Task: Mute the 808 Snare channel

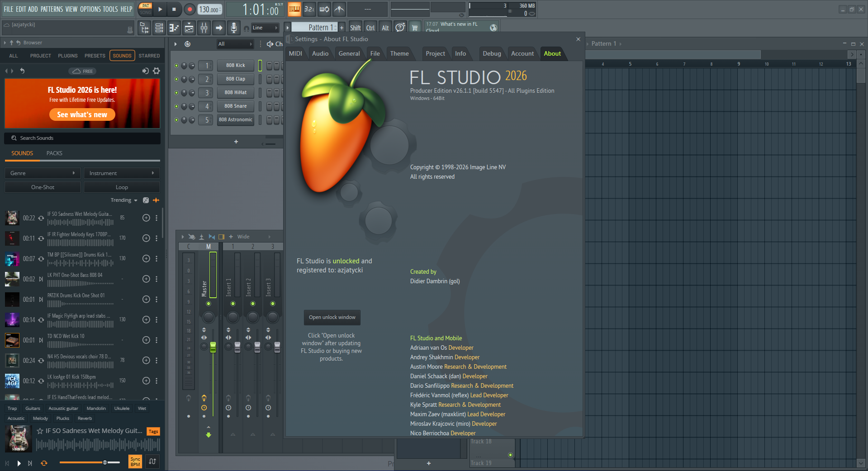Action: (176, 106)
